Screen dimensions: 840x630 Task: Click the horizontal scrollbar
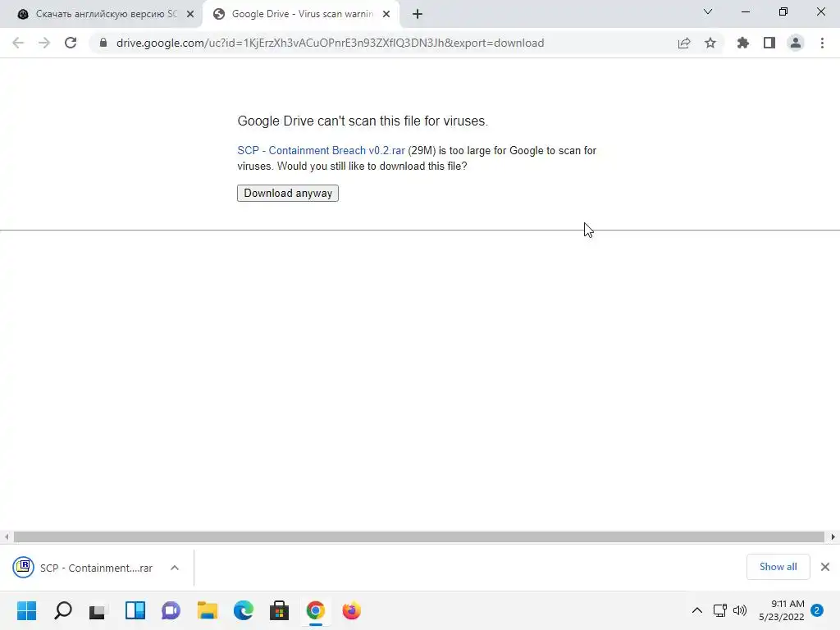pos(419,536)
